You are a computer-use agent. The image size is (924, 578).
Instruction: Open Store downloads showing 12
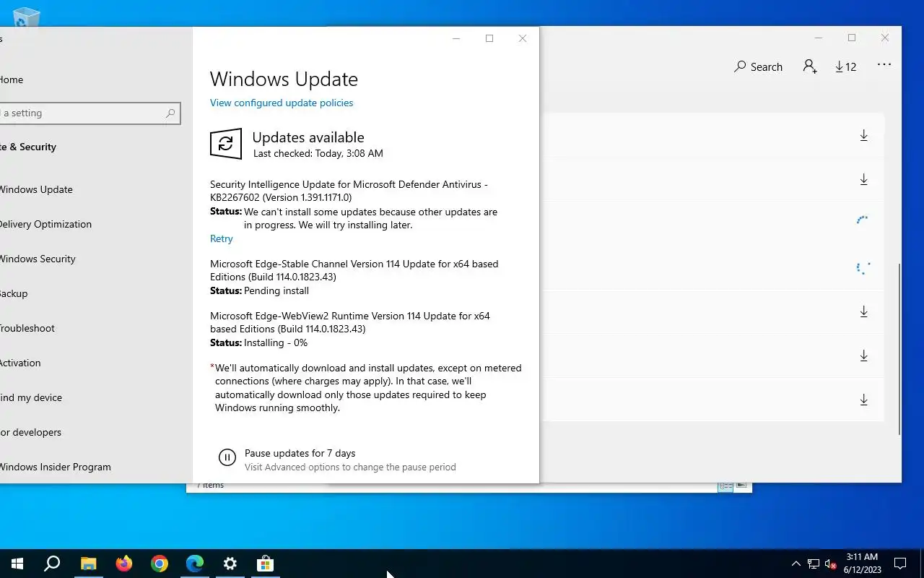845,66
